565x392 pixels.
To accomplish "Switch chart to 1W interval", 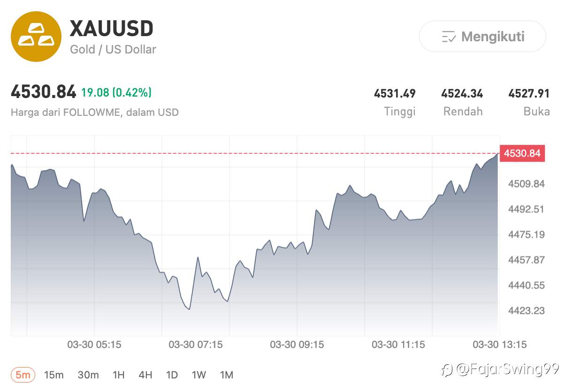I will click(199, 375).
